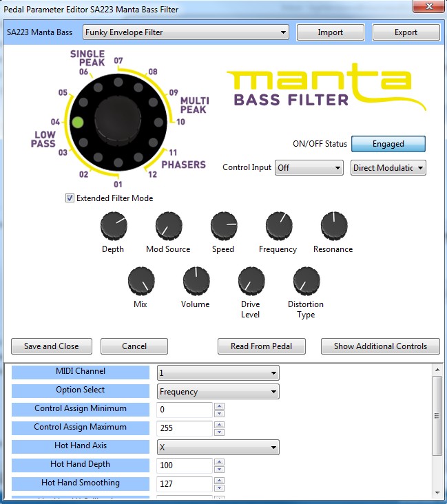Click the Volume knob
Viewport: 447px width, 504px height.
pyautogui.click(x=196, y=281)
